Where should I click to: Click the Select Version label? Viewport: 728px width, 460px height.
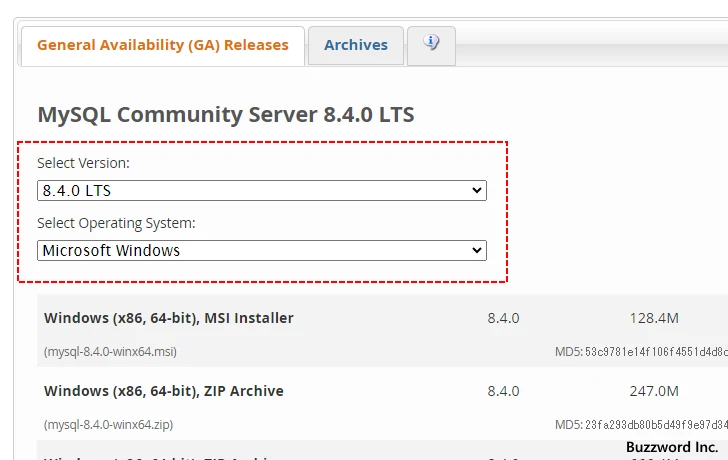tap(84, 163)
